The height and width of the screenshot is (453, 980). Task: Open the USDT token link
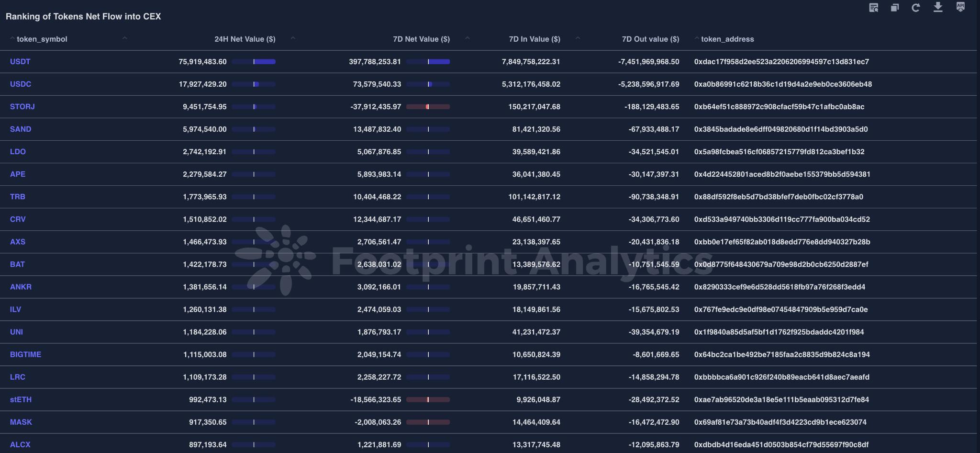point(20,62)
